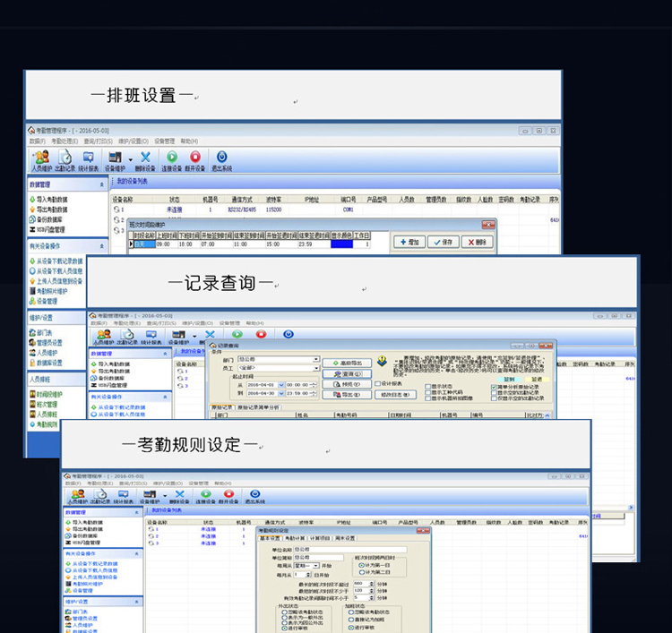This screenshot has height=633, width=672.
Task: Open 数据(F) menu in top window
Action: pyautogui.click(x=38, y=141)
